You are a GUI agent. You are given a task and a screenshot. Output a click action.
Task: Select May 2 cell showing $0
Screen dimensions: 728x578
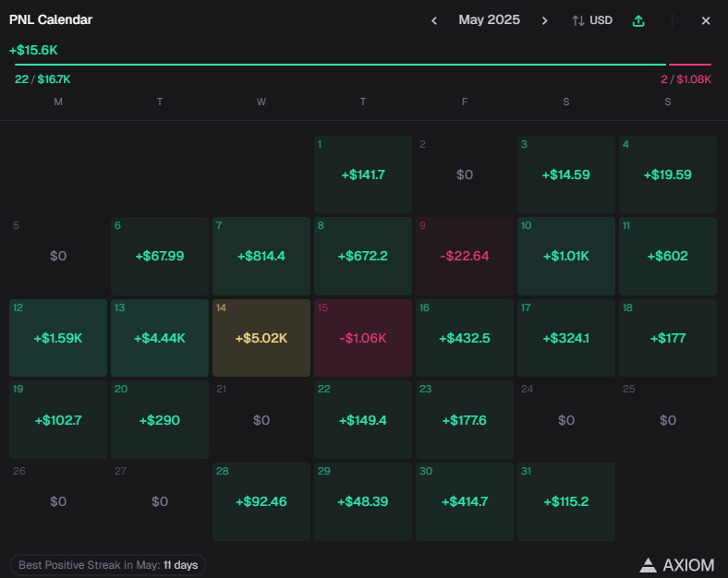465,175
